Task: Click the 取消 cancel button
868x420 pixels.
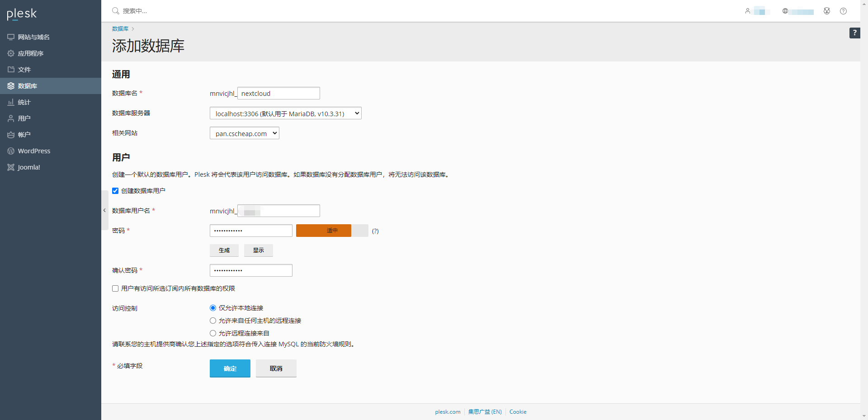Action: pos(276,368)
